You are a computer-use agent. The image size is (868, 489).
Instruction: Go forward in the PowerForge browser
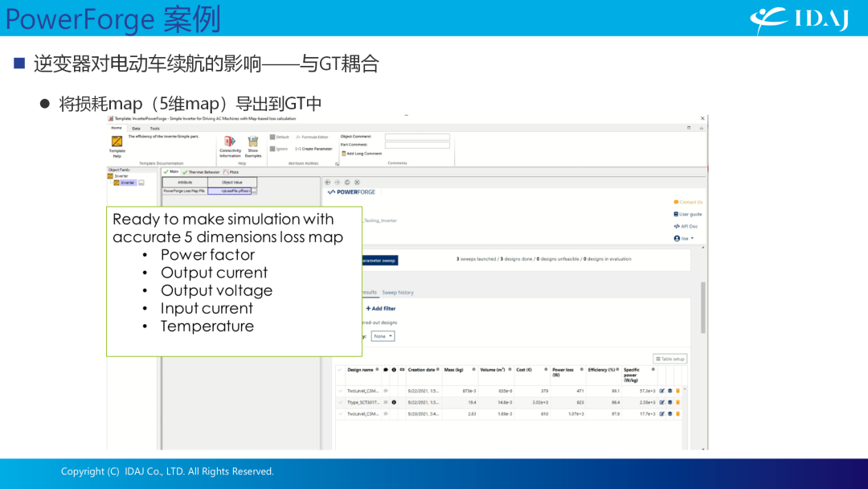(337, 183)
